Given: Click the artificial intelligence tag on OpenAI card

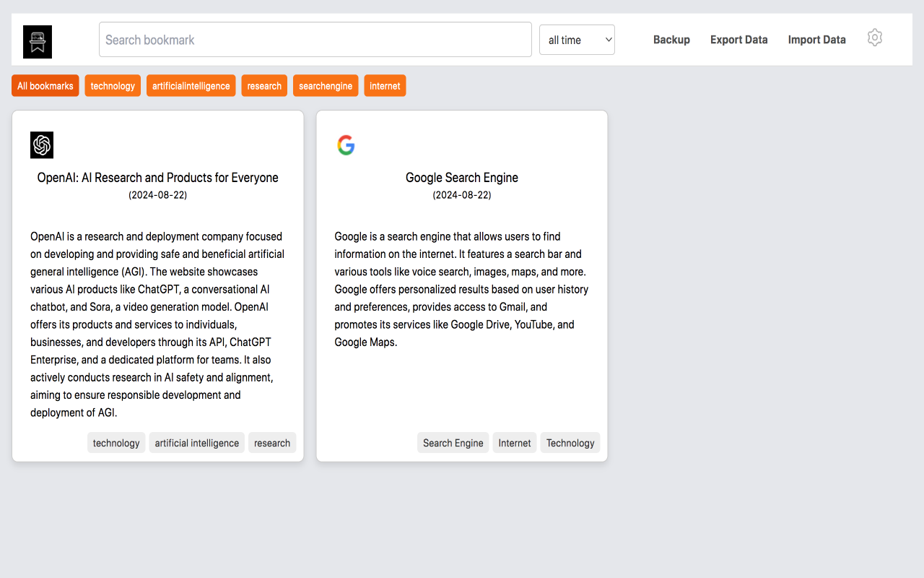Looking at the screenshot, I should [x=197, y=443].
